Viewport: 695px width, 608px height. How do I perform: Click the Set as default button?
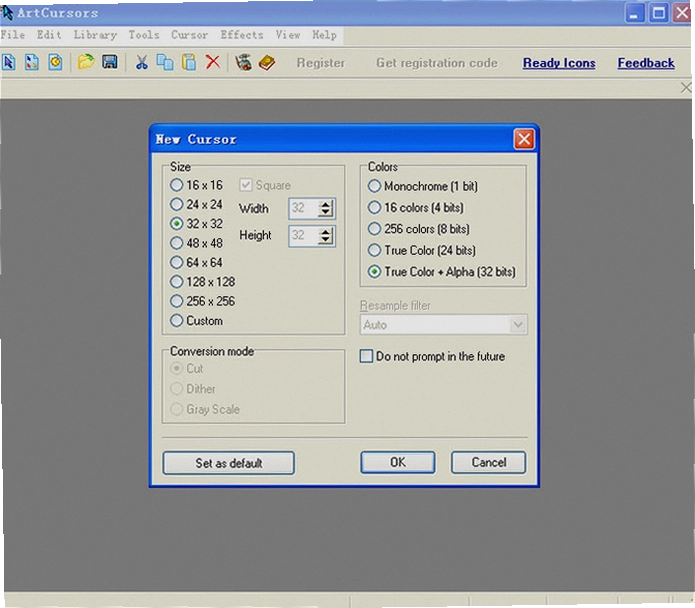click(229, 463)
